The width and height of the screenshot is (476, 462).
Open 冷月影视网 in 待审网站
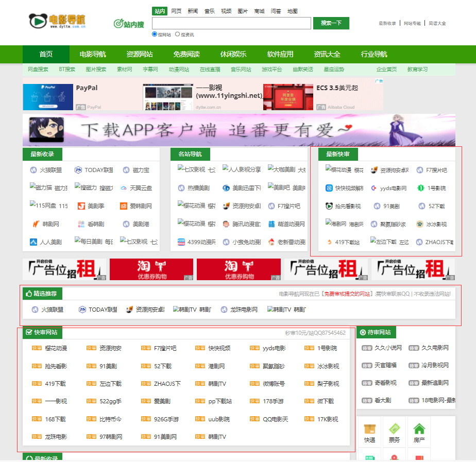pos(435,365)
